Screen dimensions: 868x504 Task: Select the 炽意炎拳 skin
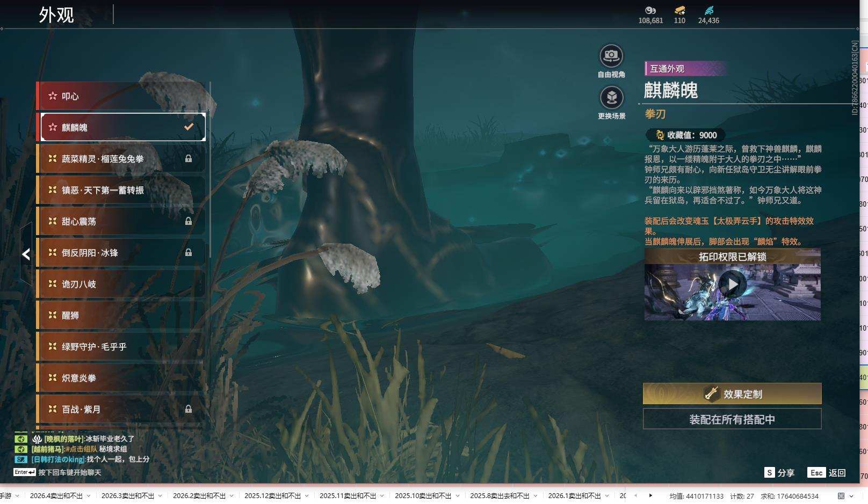(x=121, y=378)
